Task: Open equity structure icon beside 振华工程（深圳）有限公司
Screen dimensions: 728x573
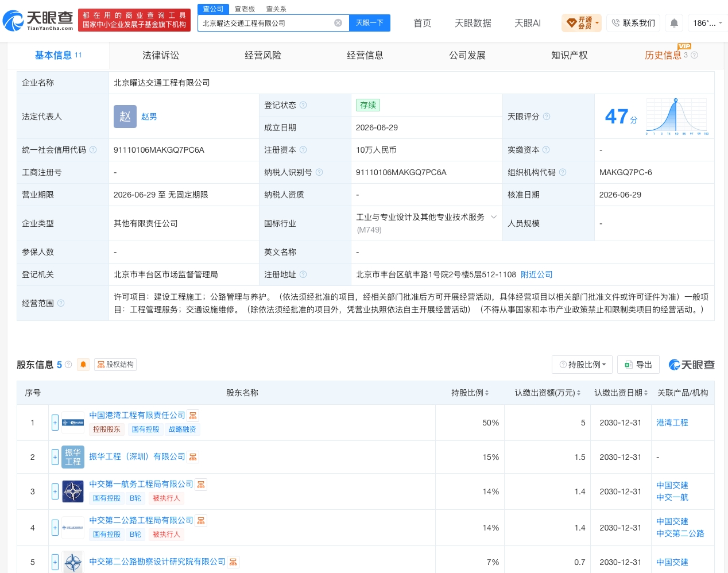Action: coord(193,457)
